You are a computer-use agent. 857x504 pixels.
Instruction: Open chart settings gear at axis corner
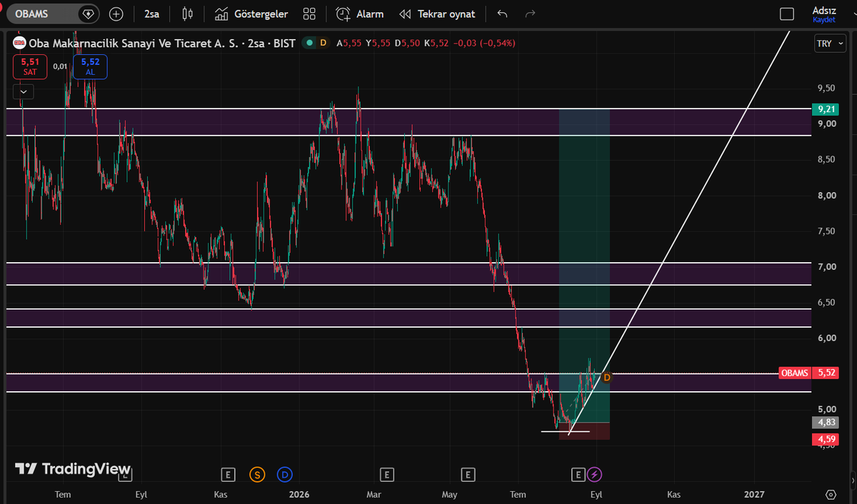click(x=831, y=494)
